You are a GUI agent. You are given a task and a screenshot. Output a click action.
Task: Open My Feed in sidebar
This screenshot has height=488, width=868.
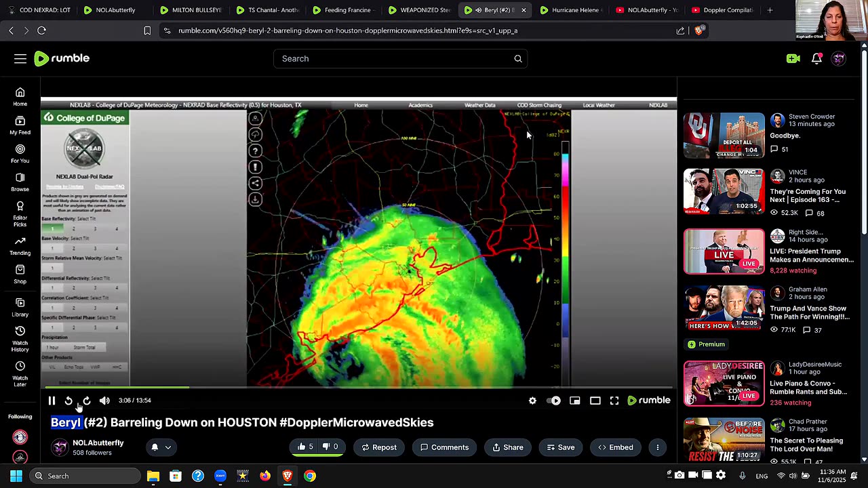tap(20, 125)
